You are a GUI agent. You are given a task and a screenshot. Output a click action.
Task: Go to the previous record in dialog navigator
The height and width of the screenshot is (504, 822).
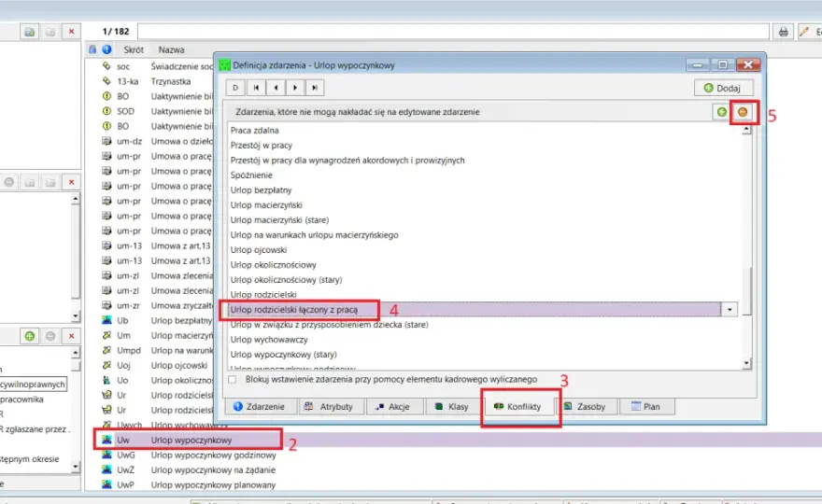coord(276,88)
